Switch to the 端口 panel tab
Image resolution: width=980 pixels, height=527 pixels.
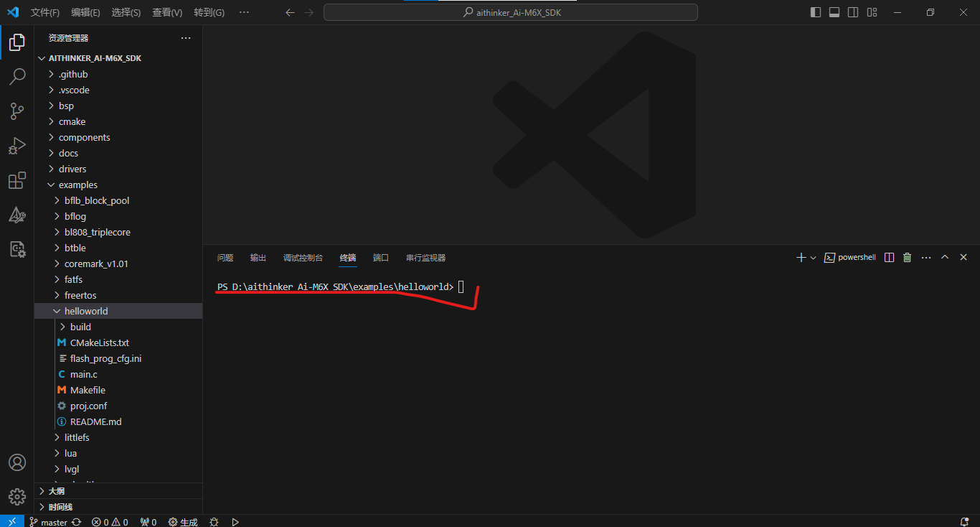[381, 258]
